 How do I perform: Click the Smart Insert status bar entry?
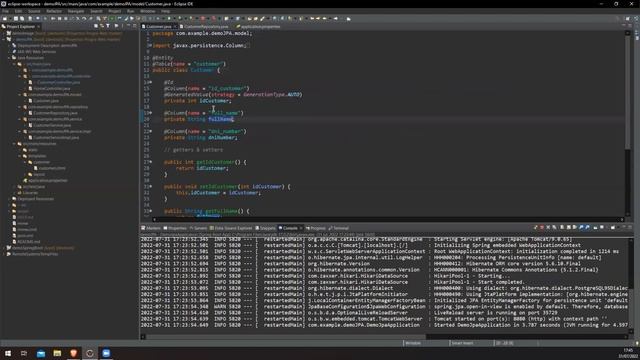tap(462, 343)
